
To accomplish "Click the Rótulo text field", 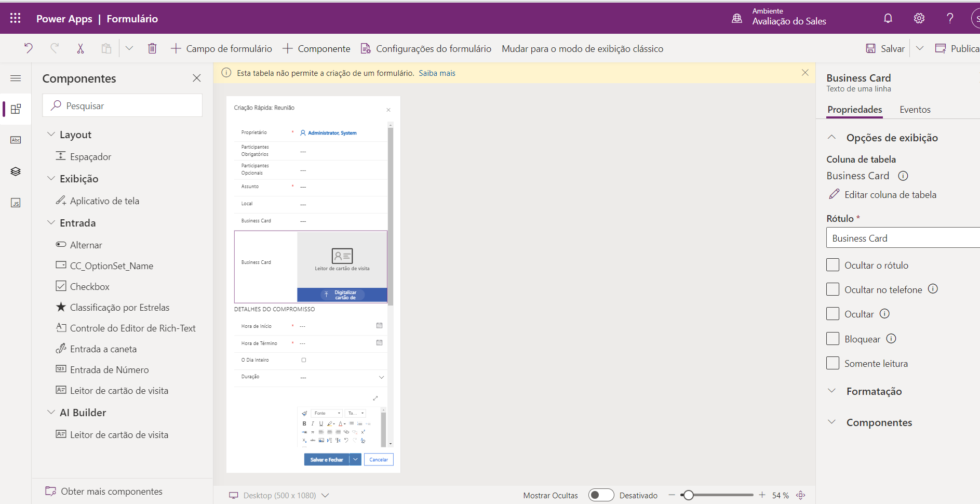I will (903, 238).
